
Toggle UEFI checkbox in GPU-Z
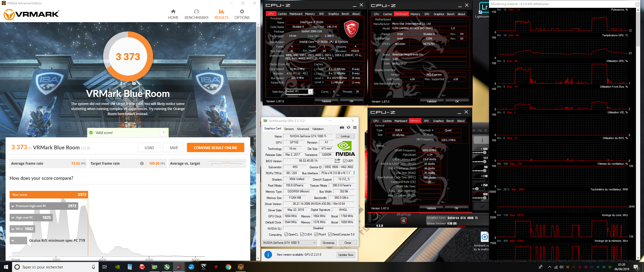click(x=345, y=161)
